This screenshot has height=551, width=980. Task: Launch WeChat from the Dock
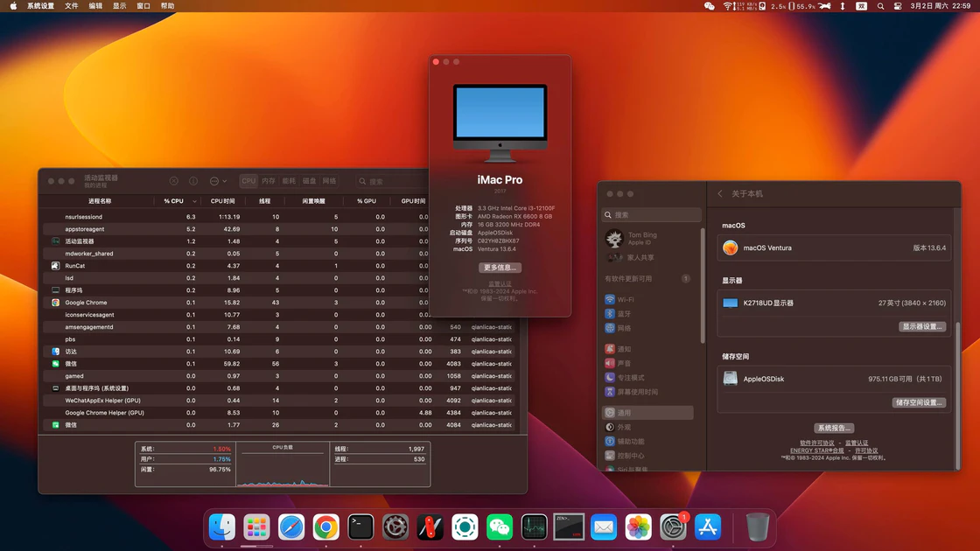(500, 527)
